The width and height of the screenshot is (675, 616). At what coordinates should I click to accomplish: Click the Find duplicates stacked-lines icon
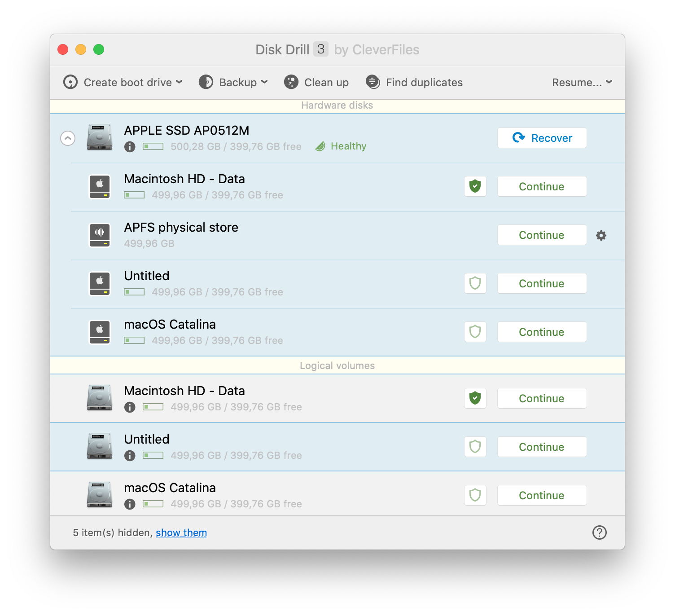tap(373, 82)
